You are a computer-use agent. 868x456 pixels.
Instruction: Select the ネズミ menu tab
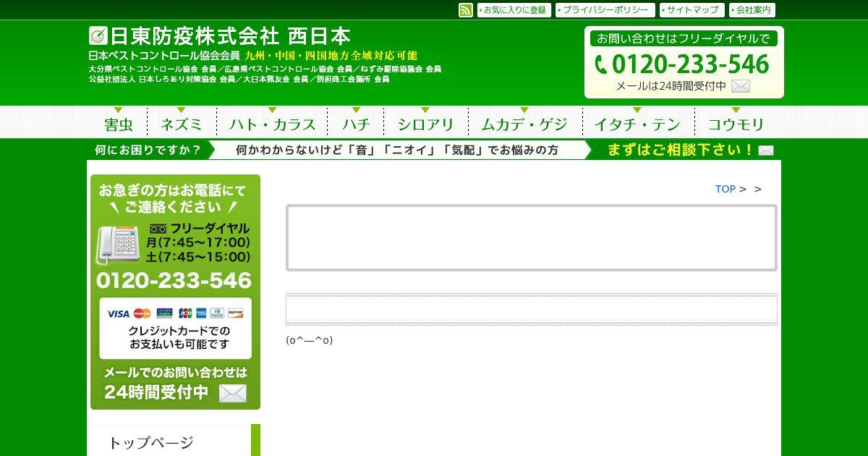click(182, 122)
